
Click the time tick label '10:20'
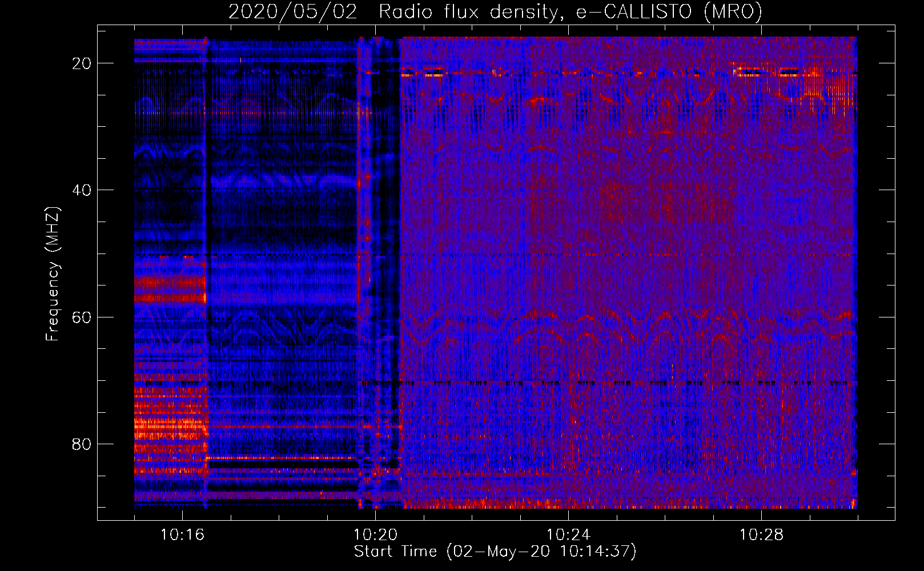(375, 534)
